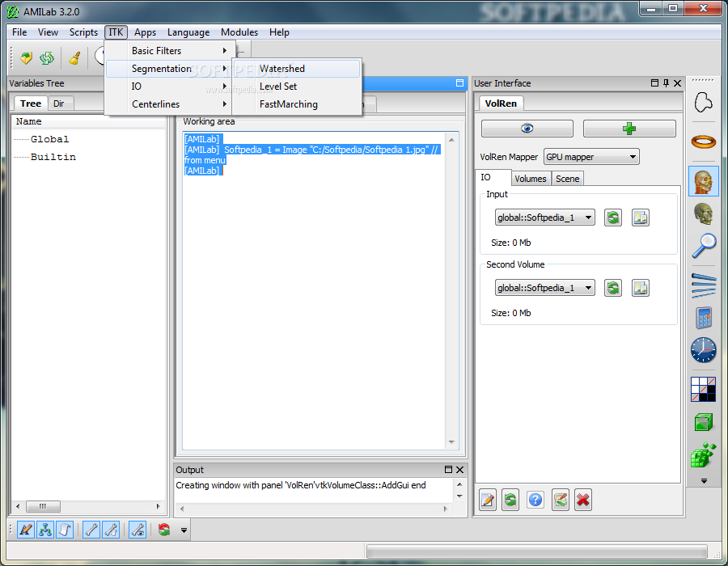Click the bottom toolbar script scroll icon
This screenshot has height=566, width=728.
(65, 530)
